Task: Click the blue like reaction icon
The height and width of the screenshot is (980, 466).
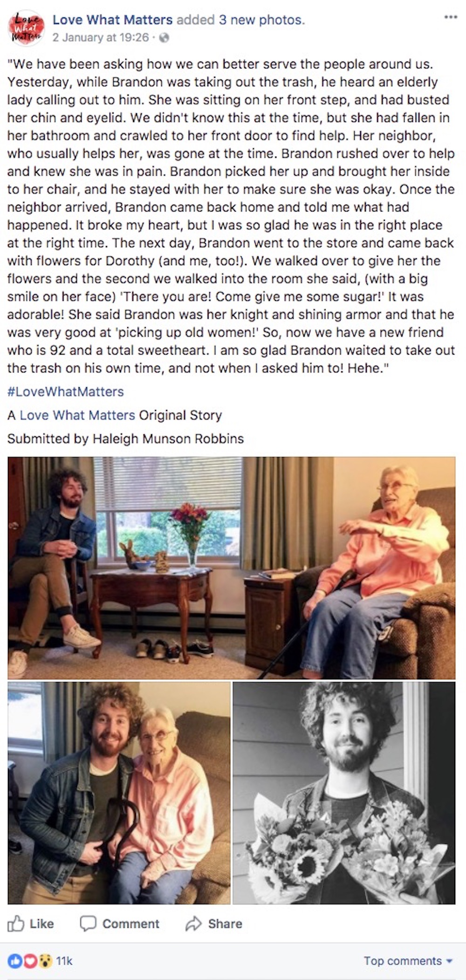Action: [14, 960]
